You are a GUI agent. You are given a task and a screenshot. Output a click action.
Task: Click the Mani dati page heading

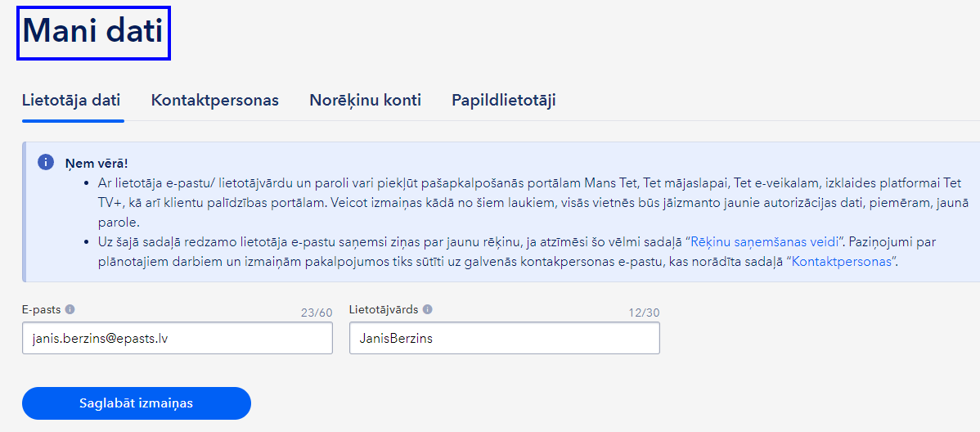click(93, 32)
